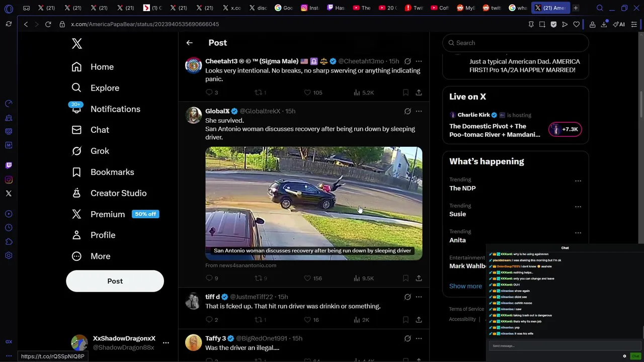
Task: Open the chat overlay settings gear
Action: pyautogui.click(x=624, y=356)
